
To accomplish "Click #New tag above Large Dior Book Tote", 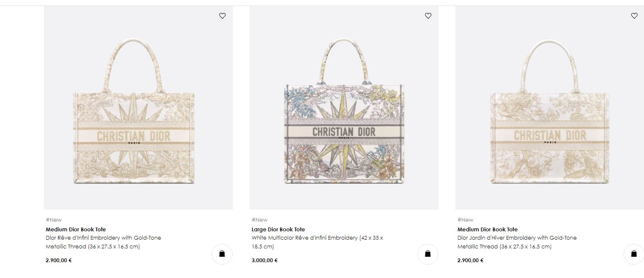I will (259, 220).
